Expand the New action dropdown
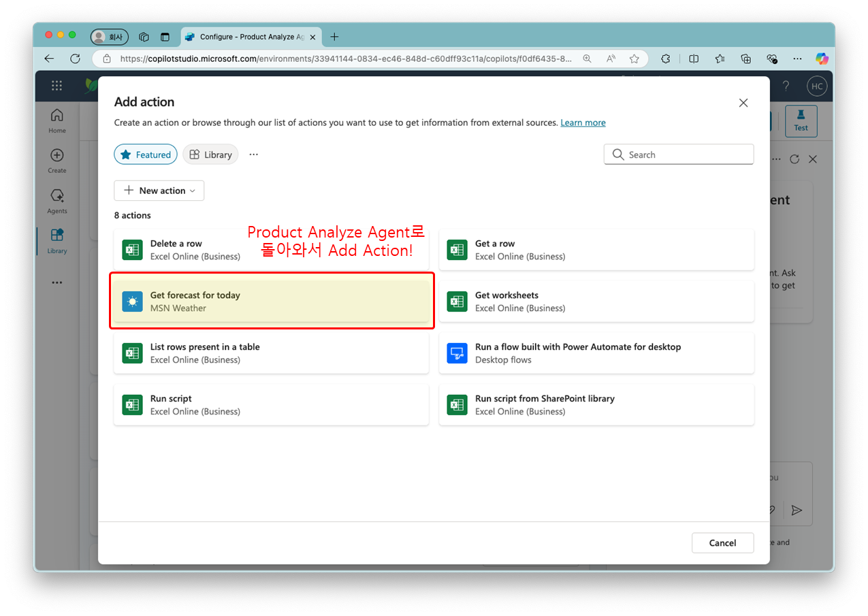 pos(159,191)
